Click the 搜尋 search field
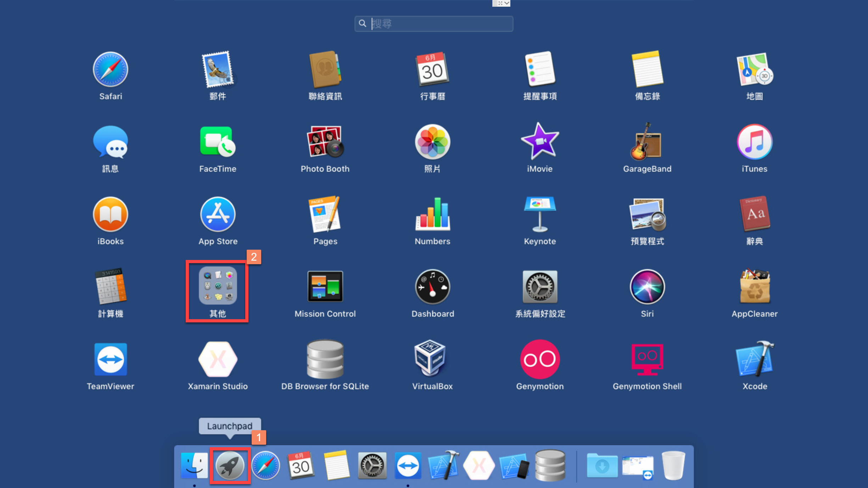 pyautogui.click(x=434, y=24)
